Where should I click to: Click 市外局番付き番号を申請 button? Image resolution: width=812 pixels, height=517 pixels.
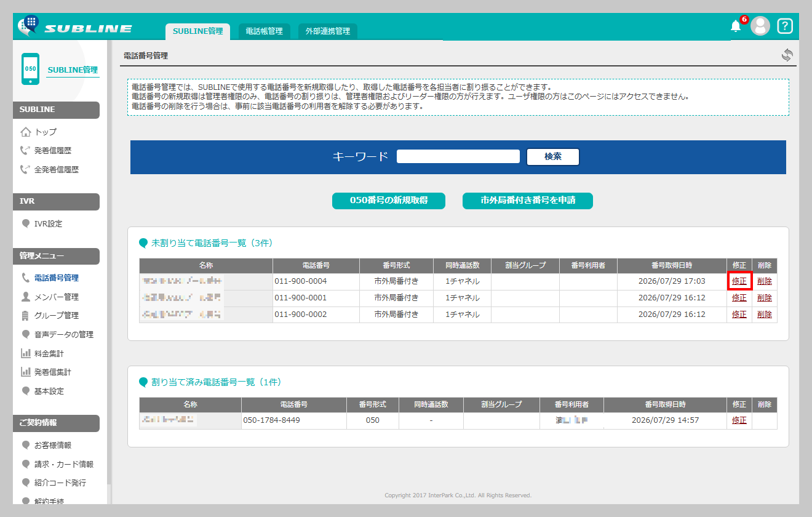point(528,201)
